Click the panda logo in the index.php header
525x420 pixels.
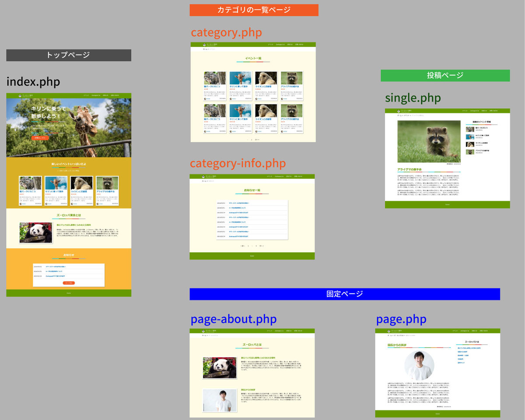(20, 96)
